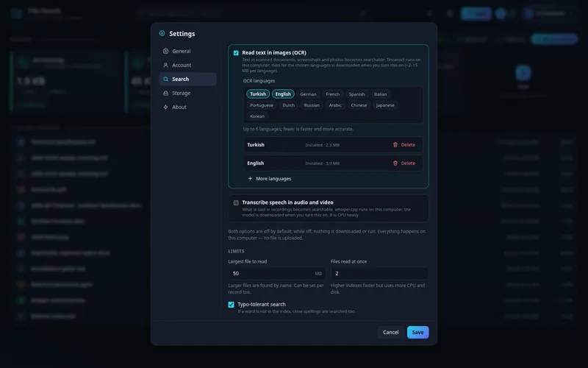Select the Japanese OCR language chip
The height and width of the screenshot is (368, 588).
click(385, 105)
